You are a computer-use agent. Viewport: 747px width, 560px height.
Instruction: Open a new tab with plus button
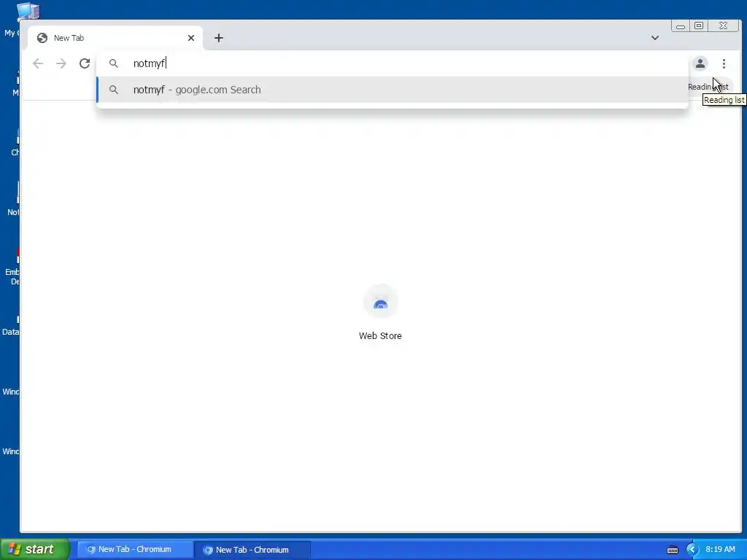219,38
